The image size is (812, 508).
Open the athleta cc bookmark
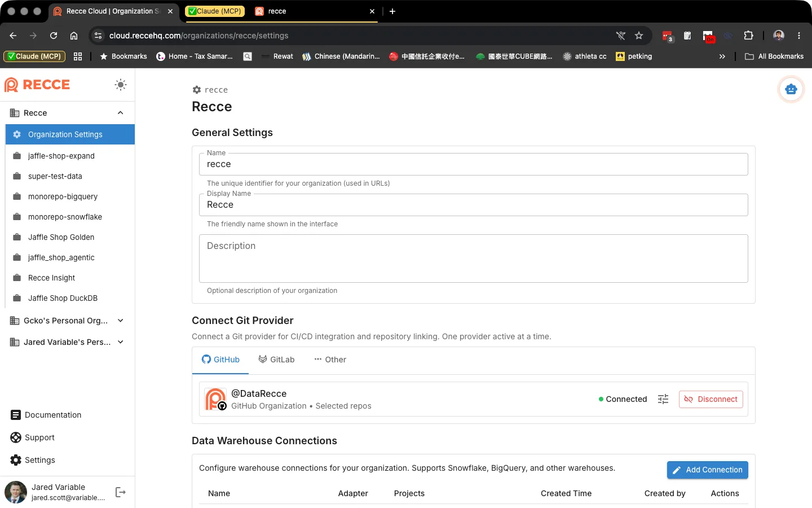585,56
